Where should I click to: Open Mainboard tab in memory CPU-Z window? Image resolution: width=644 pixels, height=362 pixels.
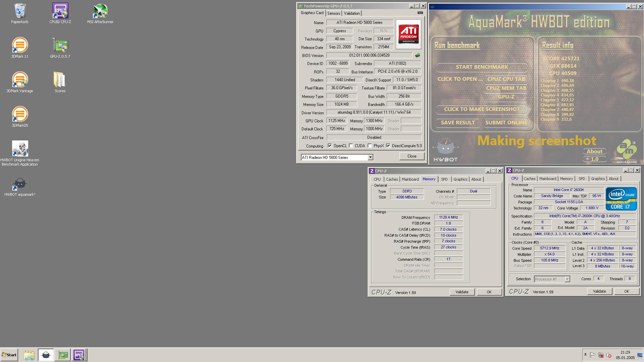[410, 179]
